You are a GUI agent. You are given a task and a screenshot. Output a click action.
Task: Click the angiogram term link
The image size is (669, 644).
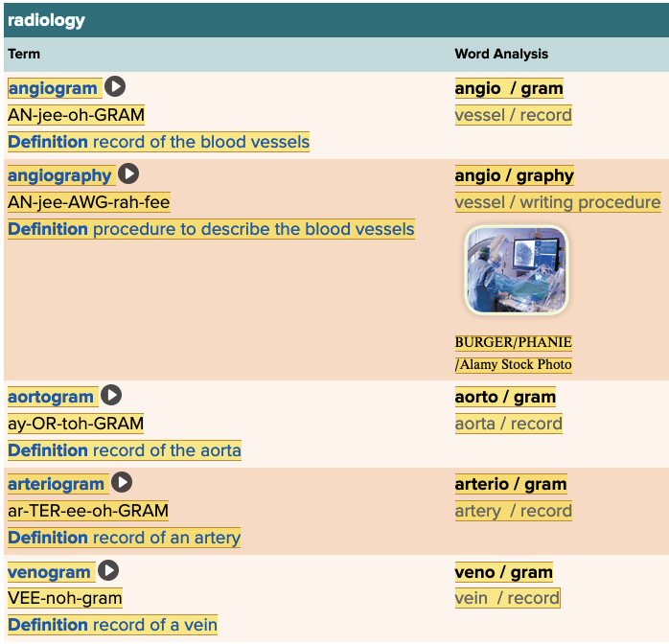point(53,88)
